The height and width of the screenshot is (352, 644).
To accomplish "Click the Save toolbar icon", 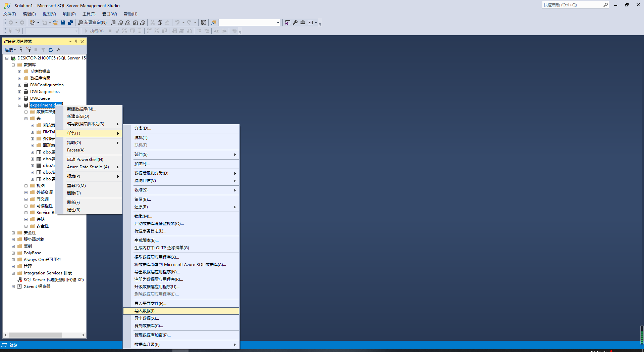I will tap(63, 23).
